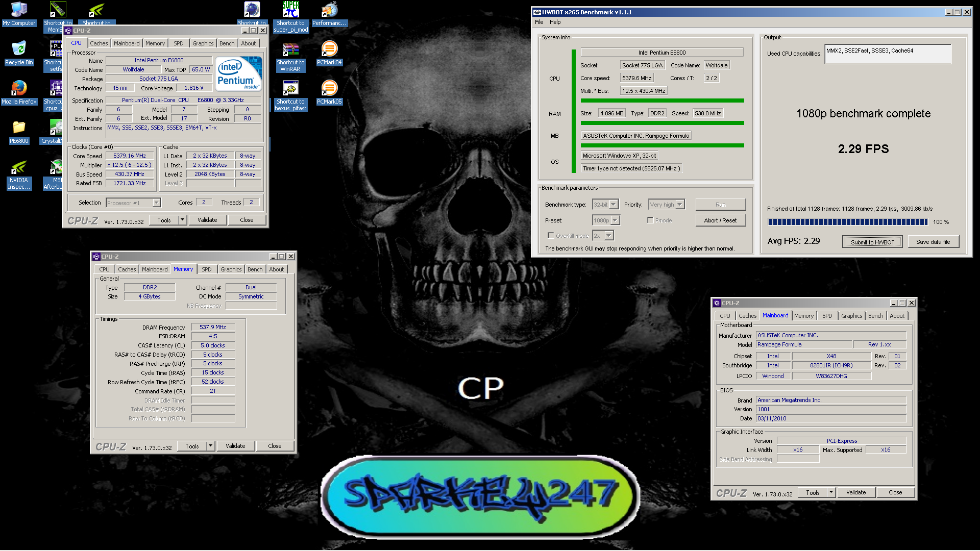Toggle the Pmode checkbox
This screenshot has width=980, height=551.
[x=650, y=220]
